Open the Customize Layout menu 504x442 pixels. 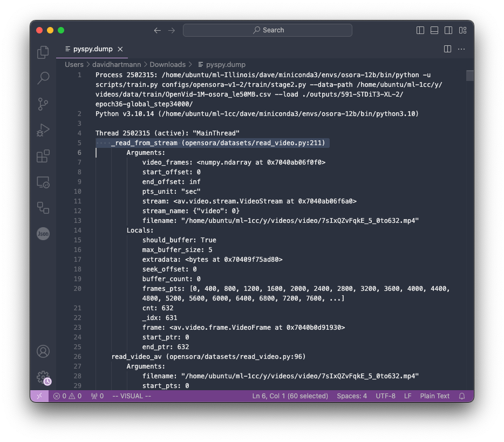[x=462, y=30]
